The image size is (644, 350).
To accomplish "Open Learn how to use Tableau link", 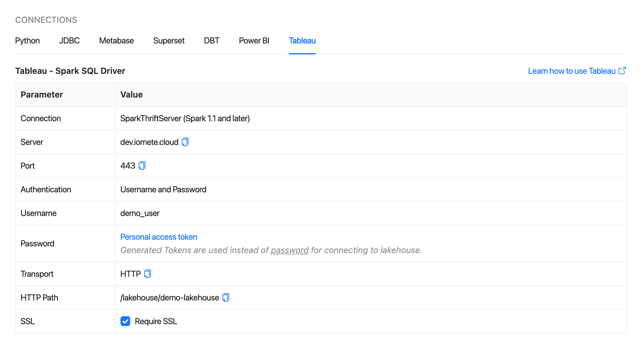I will tap(572, 71).
